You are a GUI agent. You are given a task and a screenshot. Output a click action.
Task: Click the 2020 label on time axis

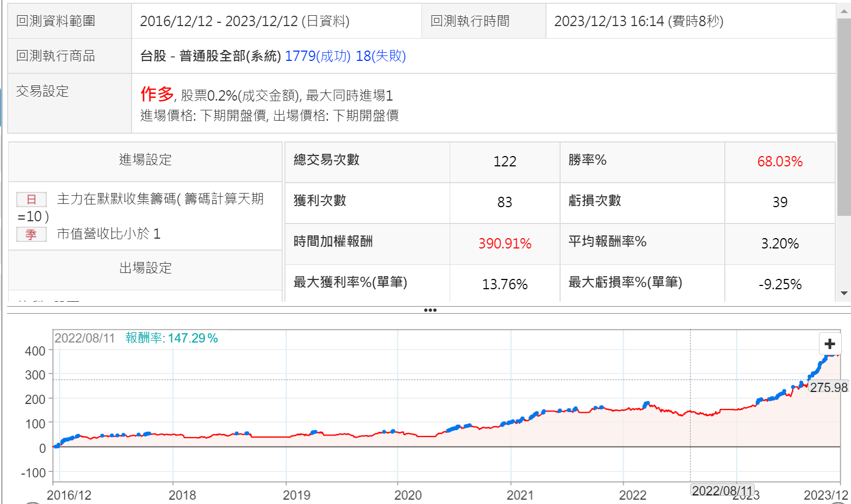[x=407, y=495]
